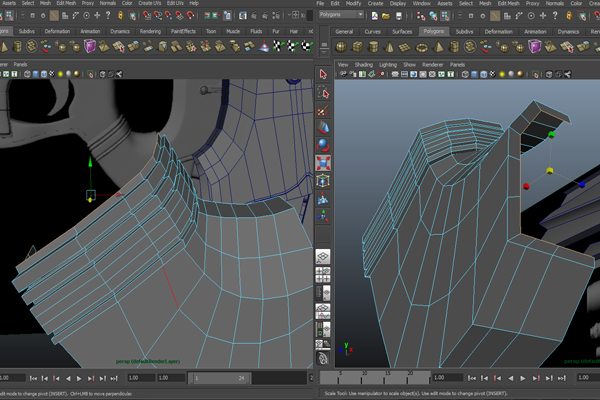
Task: Activate the Paint Selection tool in toolbox
Action: pos(323,110)
